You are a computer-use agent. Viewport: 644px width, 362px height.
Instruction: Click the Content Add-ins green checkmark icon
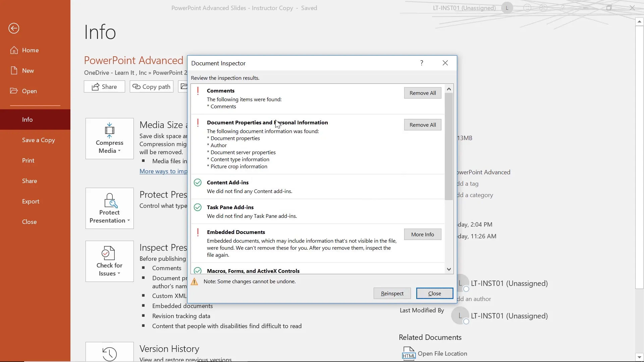click(198, 183)
